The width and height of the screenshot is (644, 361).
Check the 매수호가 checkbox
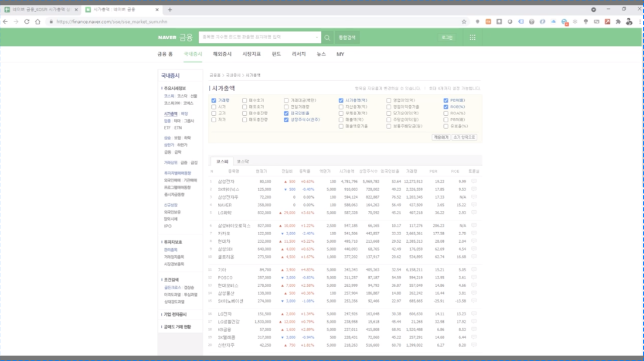click(245, 100)
